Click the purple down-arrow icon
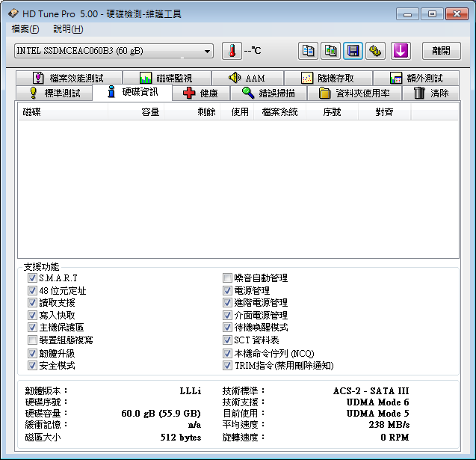 coord(401,51)
